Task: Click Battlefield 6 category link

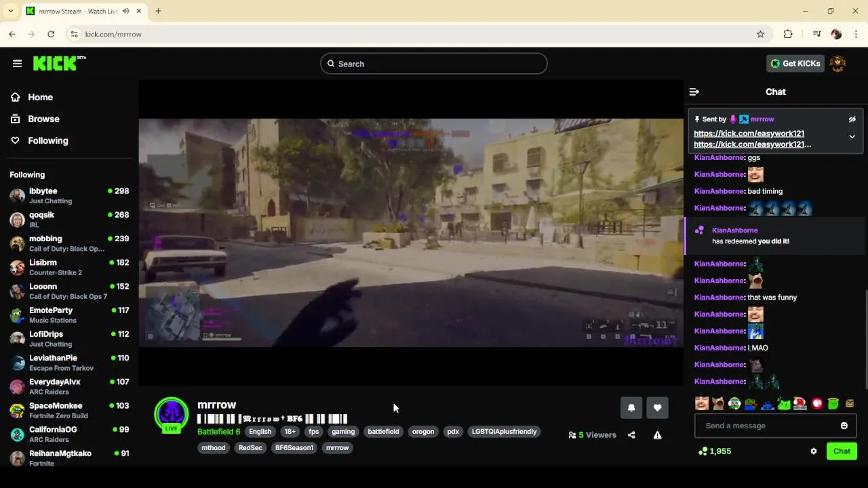Action: coord(218,432)
